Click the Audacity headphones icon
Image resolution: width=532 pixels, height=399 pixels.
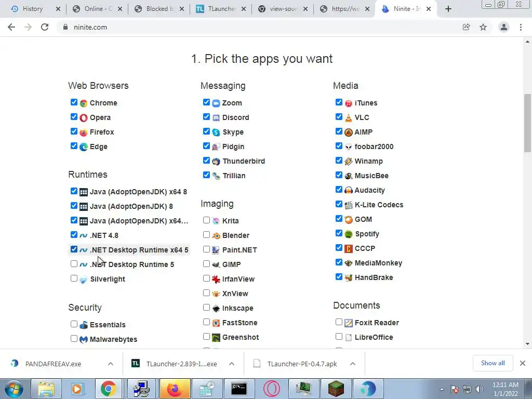pyautogui.click(x=348, y=190)
